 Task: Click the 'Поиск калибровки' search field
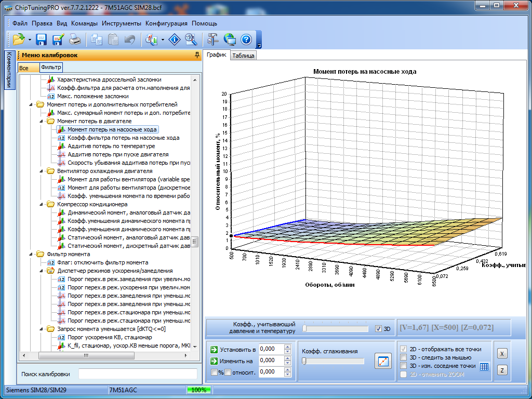[138, 374]
